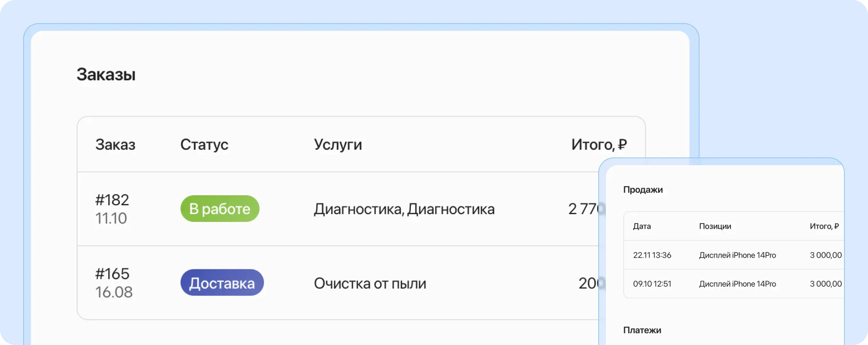This screenshot has width=868, height=345.
Task: Click 'Диагностика, Диагностика' services entry
Action: pyautogui.click(x=405, y=208)
